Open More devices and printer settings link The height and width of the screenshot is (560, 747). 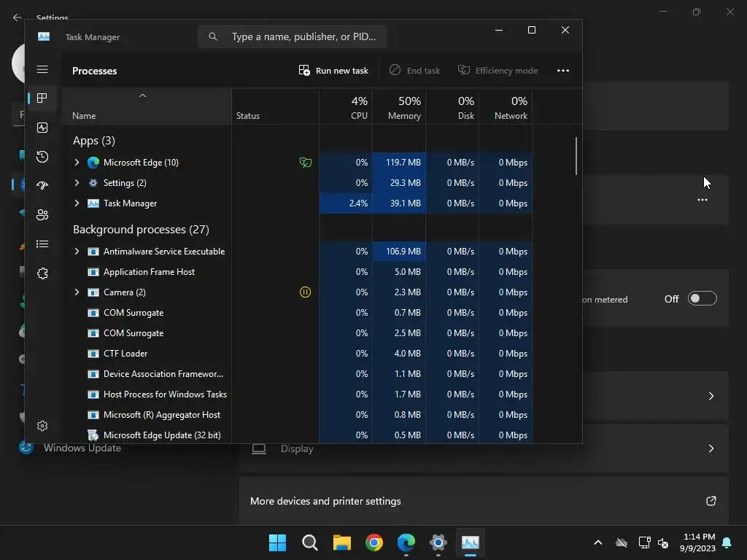point(484,501)
